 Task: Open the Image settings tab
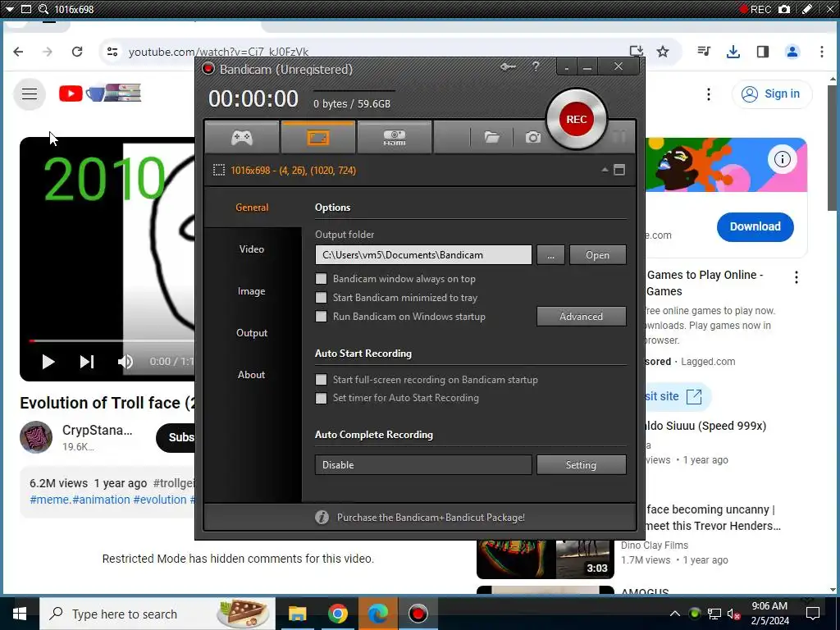[x=252, y=291]
